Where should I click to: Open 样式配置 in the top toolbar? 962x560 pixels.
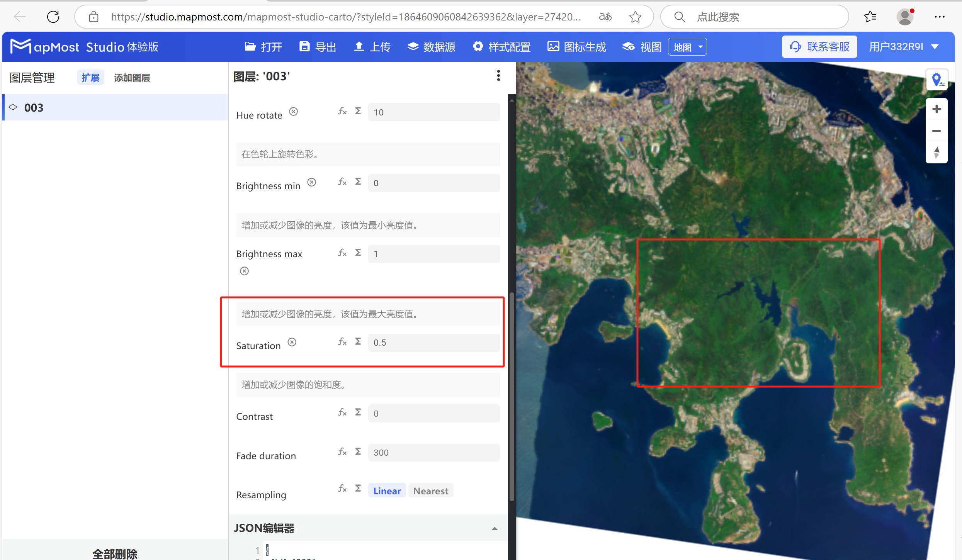[x=501, y=46]
